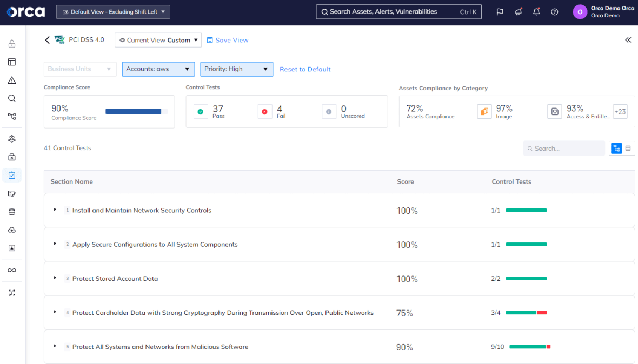The image size is (638, 364).
Task: Show +23 more asset categories
Action: (x=620, y=111)
